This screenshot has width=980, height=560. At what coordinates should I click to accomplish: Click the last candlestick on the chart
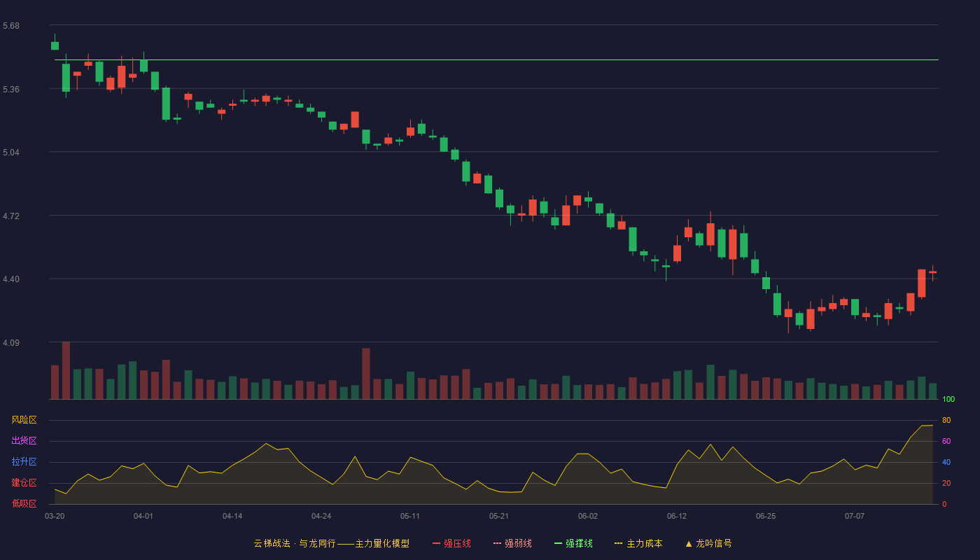point(932,272)
